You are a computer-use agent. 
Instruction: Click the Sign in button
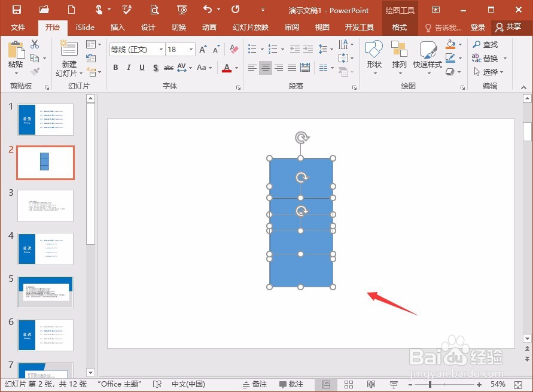pyautogui.click(x=477, y=27)
